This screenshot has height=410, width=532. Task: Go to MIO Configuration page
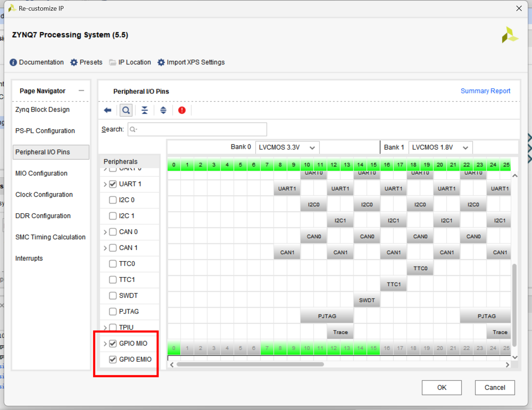[41, 173]
